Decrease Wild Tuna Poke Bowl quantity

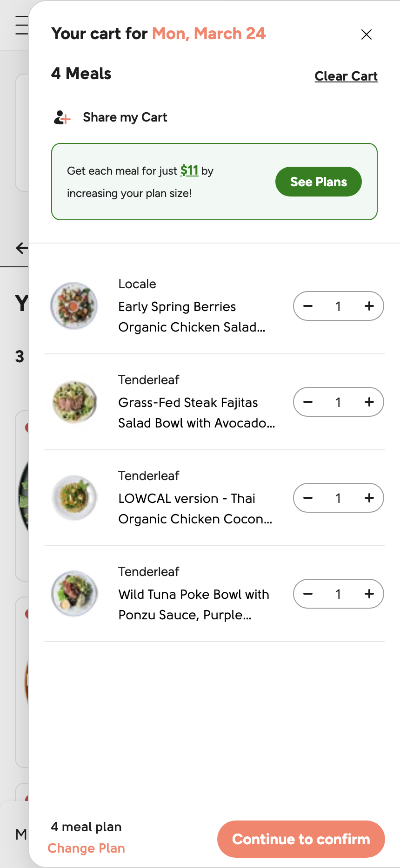308,594
